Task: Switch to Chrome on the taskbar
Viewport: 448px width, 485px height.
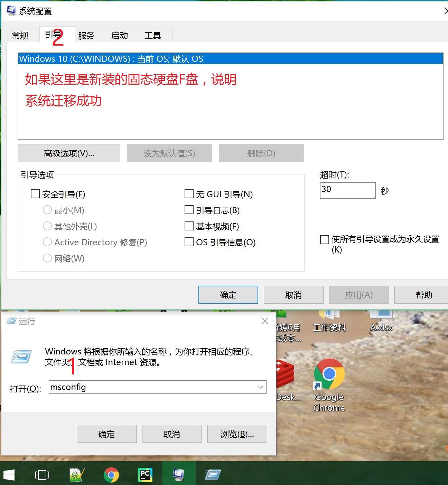Action: pyautogui.click(x=111, y=475)
